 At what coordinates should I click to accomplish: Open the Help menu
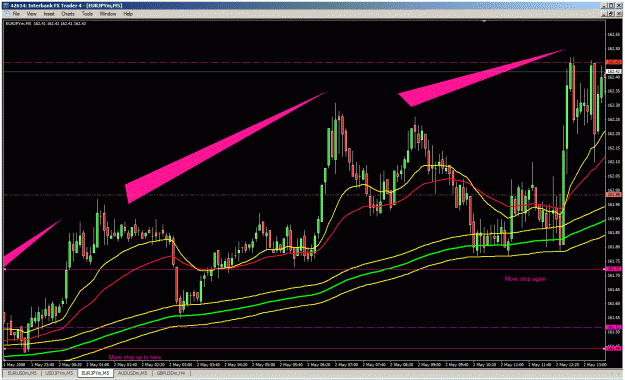click(128, 14)
